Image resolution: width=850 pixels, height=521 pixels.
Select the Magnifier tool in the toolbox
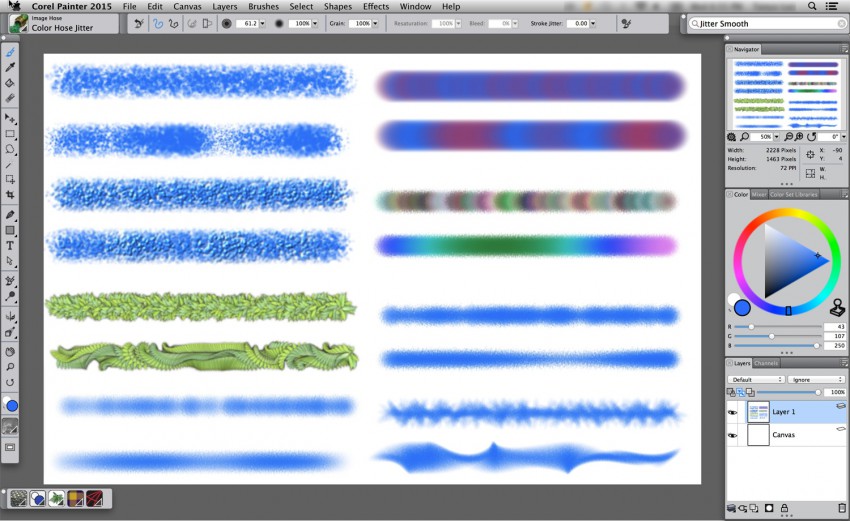[10, 367]
